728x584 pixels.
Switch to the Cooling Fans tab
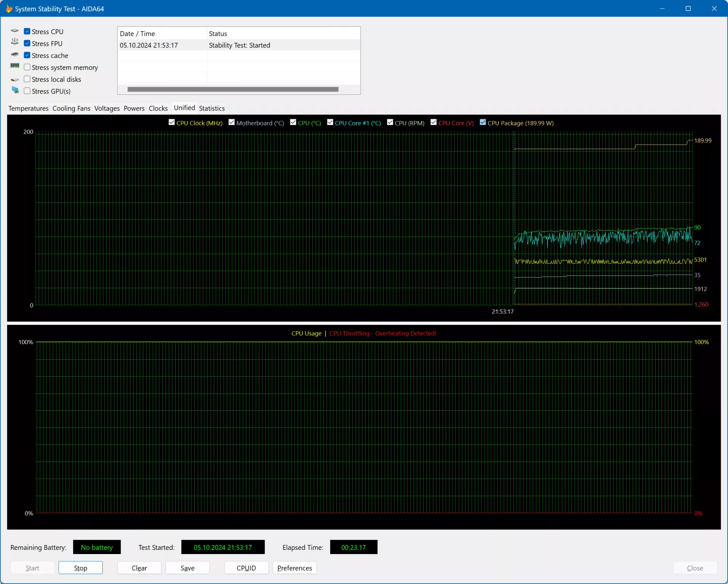click(71, 108)
